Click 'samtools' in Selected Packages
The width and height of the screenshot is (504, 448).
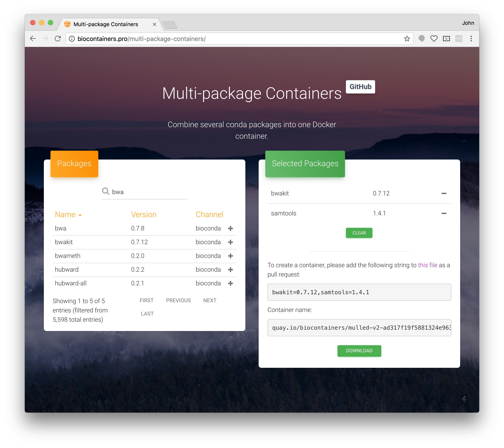tap(284, 213)
